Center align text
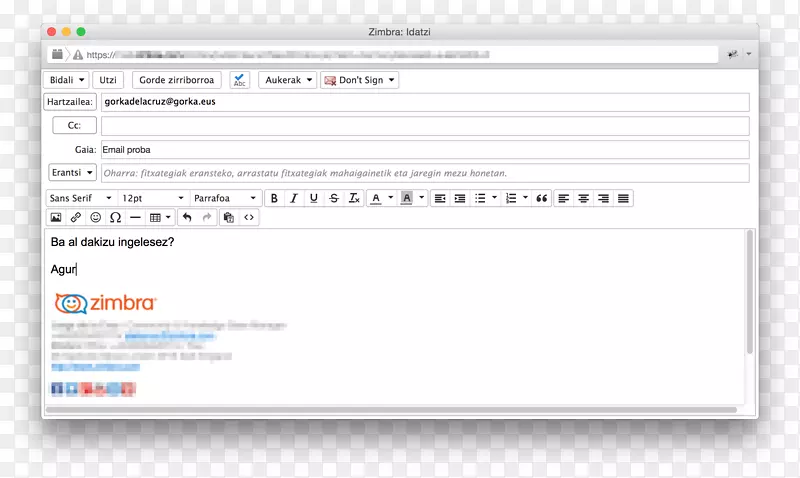The width and height of the screenshot is (800, 478). click(583, 198)
